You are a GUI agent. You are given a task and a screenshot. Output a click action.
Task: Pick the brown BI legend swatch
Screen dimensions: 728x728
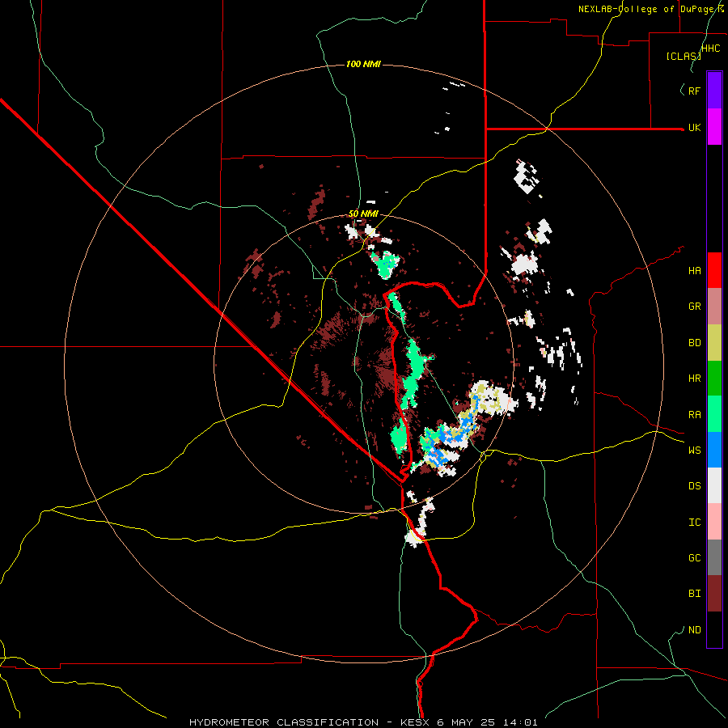click(714, 594)
